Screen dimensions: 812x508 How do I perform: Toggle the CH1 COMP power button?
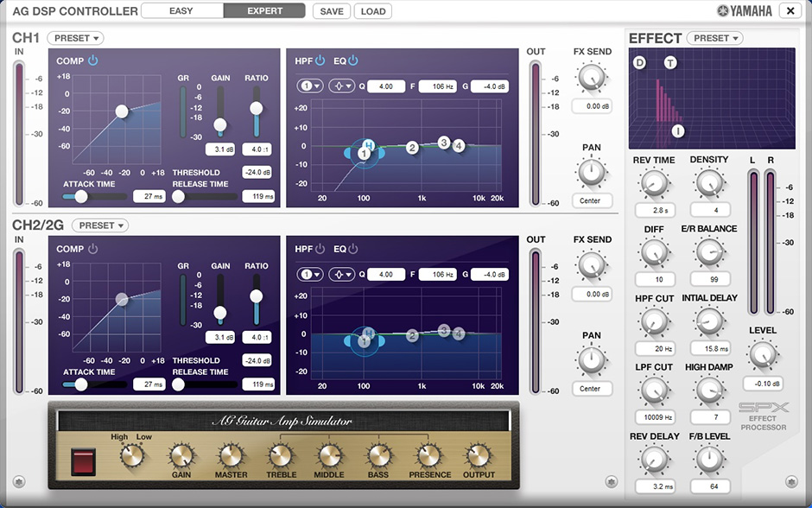pos(93,60)
